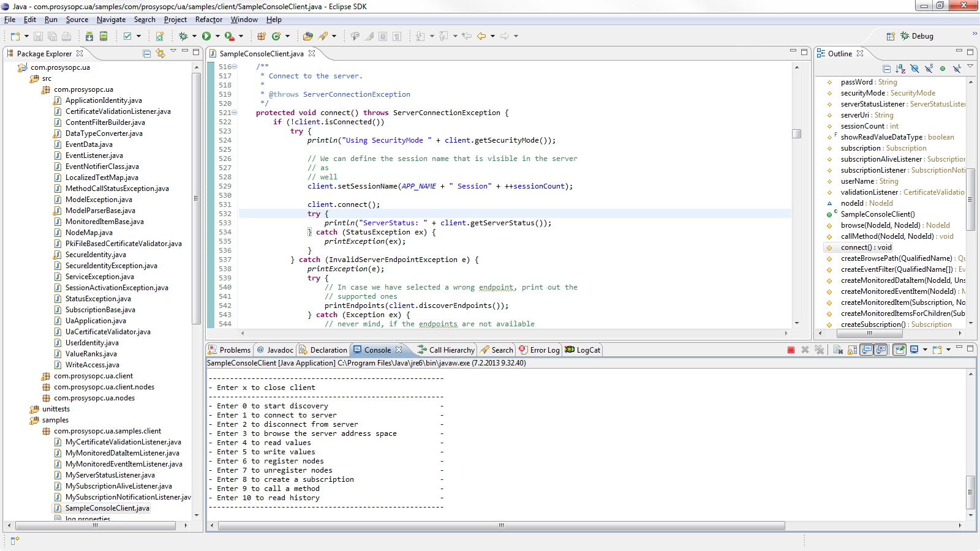
Task: Run SampleConsoleClient using the green Run icon
Action: [208, 36]
